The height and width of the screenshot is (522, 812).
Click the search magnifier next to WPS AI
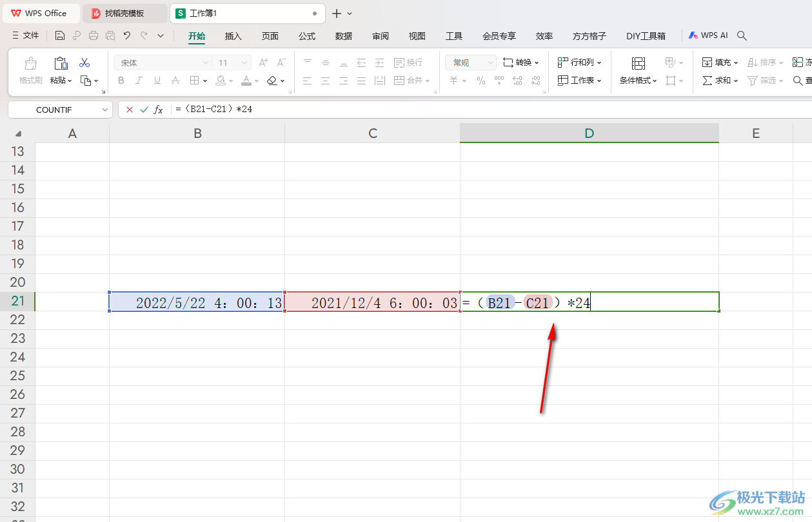click(x=742, y=36)
